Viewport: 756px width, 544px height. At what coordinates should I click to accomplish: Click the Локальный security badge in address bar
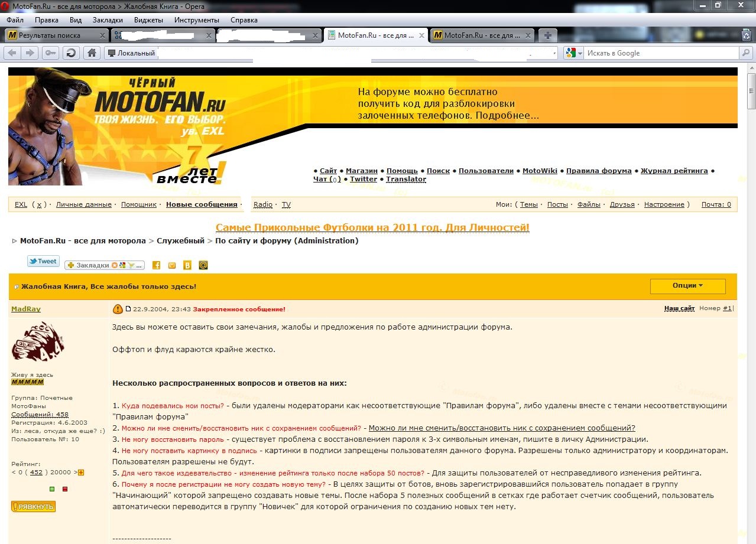[x=131, y=53]
